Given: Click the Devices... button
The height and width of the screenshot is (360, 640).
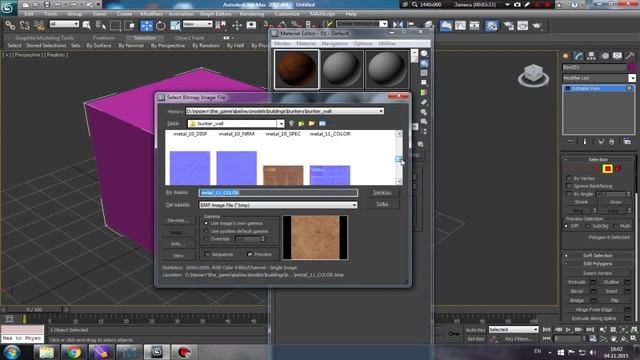Looking at the screenshot, I should [x=178, y=220].
